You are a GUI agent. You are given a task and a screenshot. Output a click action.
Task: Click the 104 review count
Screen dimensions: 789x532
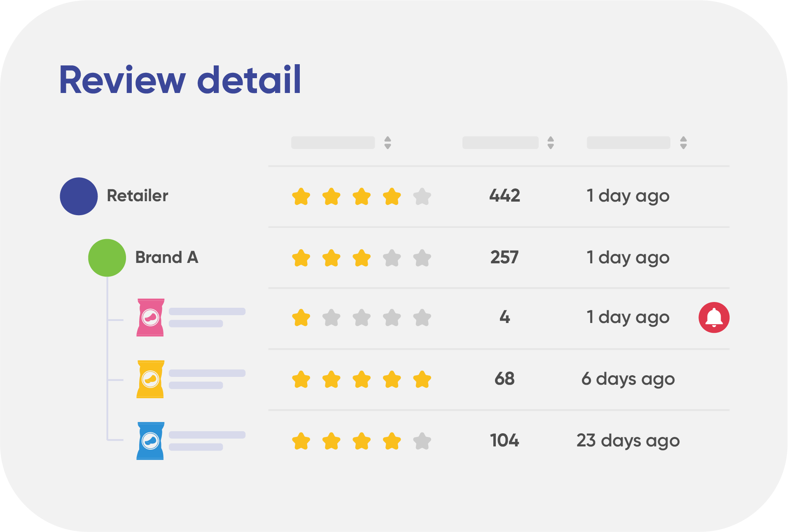click(x=504, y=440)
